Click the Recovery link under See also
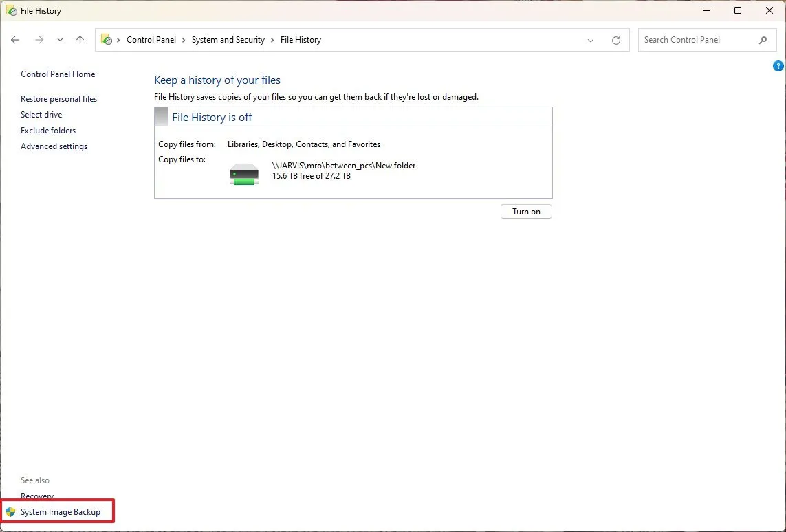Image resolution: width=786 pixels, height=532 pixels. point(37,496)
